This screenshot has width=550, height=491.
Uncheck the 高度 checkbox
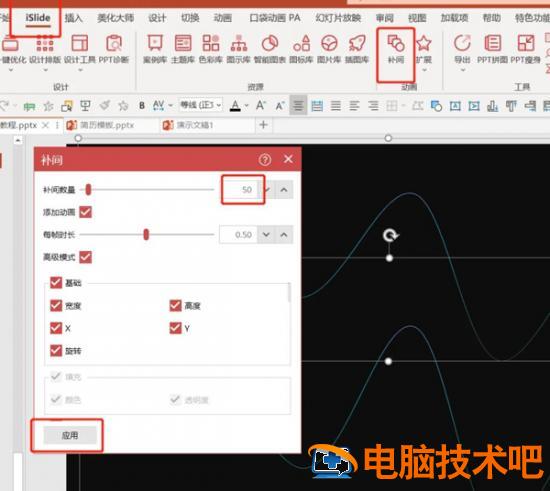coord(175,305)
